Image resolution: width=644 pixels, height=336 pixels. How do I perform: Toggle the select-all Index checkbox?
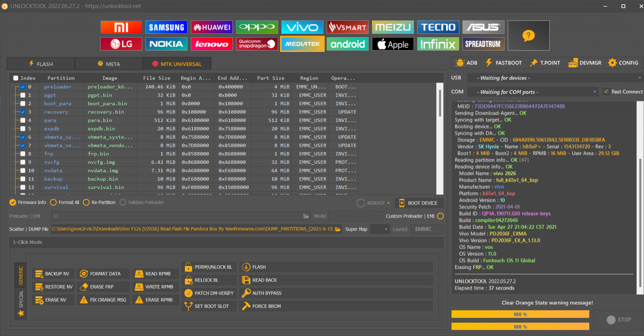pyautogui.click(x=16, y=78)
